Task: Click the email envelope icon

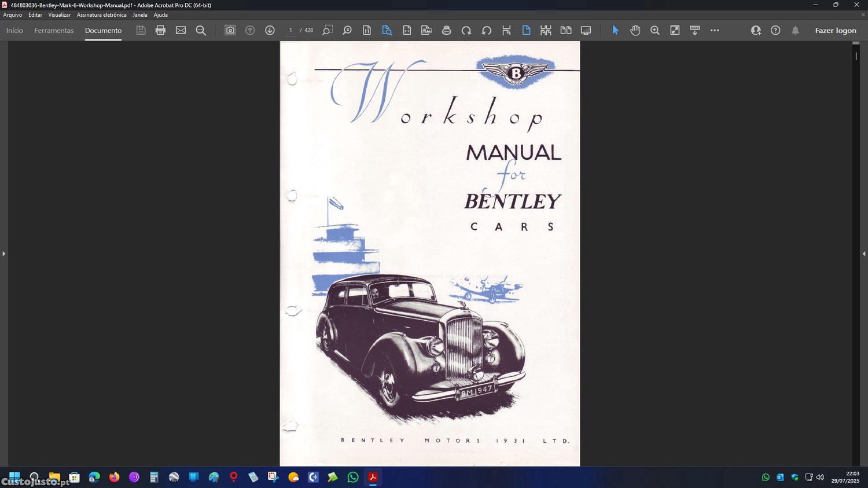Action: [181, 30]
